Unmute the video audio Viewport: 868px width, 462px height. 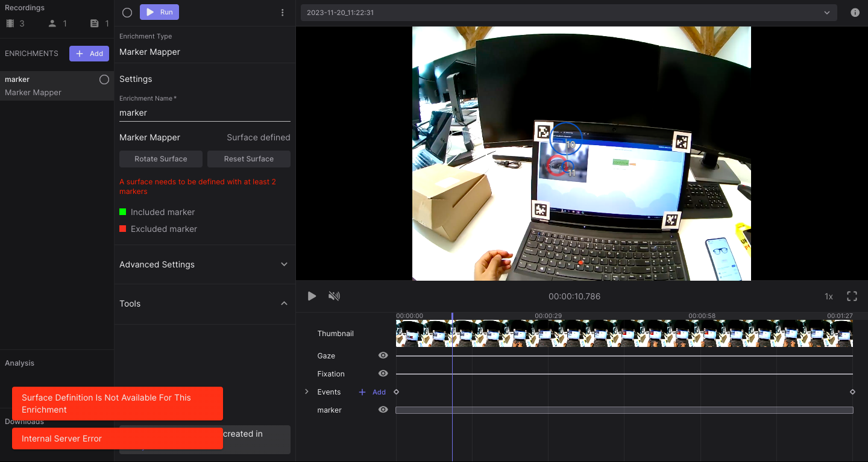334,296
